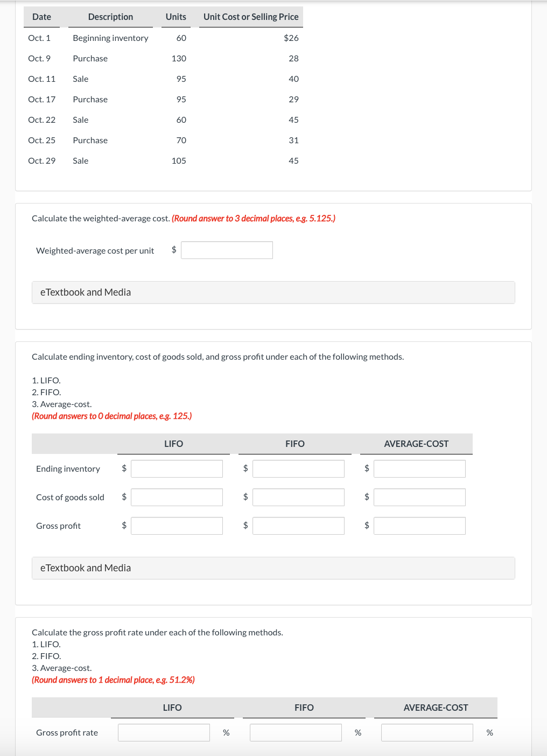
Task: Click the FIFO header in gross profit rate table
Action: pyautogui.click(x=303, y=707)
